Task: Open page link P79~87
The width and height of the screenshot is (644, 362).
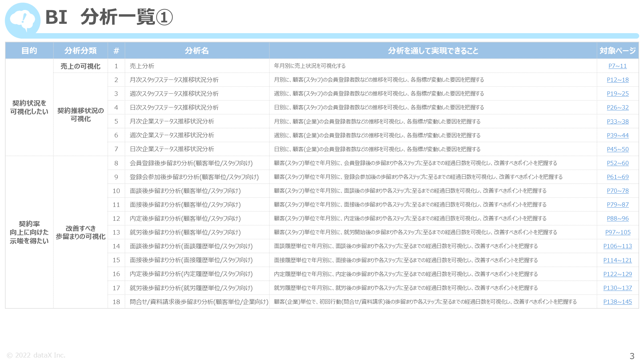Action: point(618,205)
